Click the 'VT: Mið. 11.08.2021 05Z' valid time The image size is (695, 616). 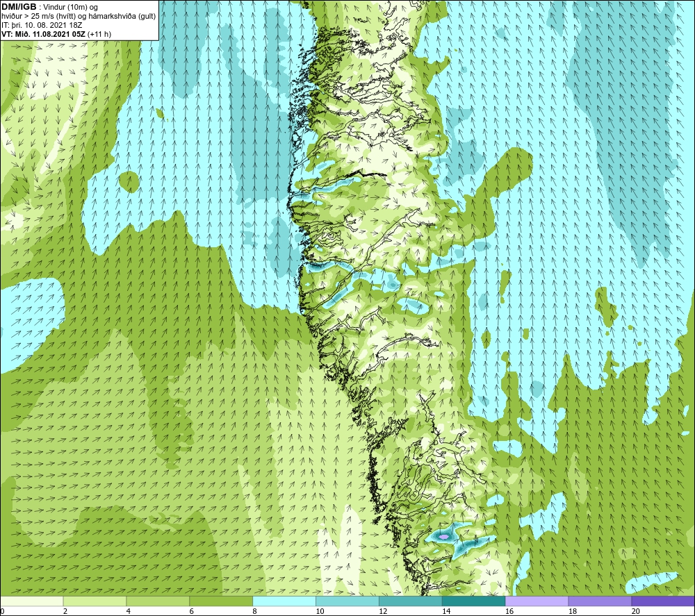pyautogui.click(x=44, y=34)
